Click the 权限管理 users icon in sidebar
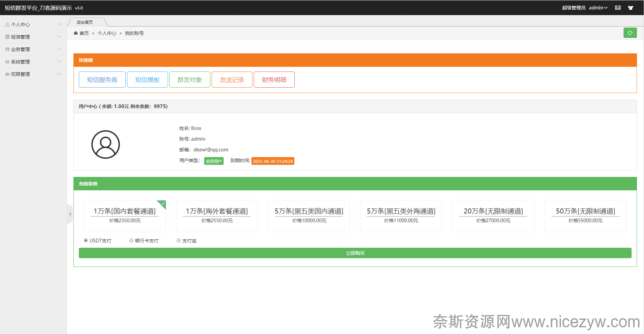 click(7, 74)
